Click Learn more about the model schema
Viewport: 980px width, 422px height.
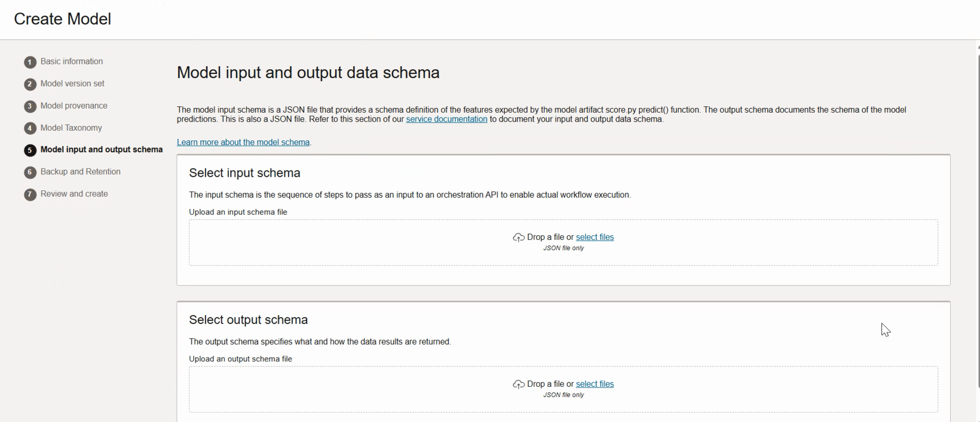tap(243, 143)
